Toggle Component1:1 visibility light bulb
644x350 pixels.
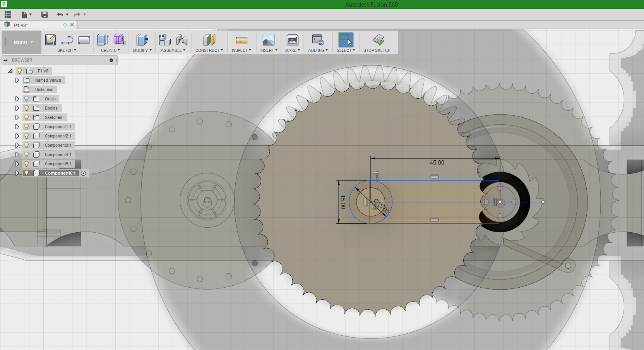[x=26, y=127]
